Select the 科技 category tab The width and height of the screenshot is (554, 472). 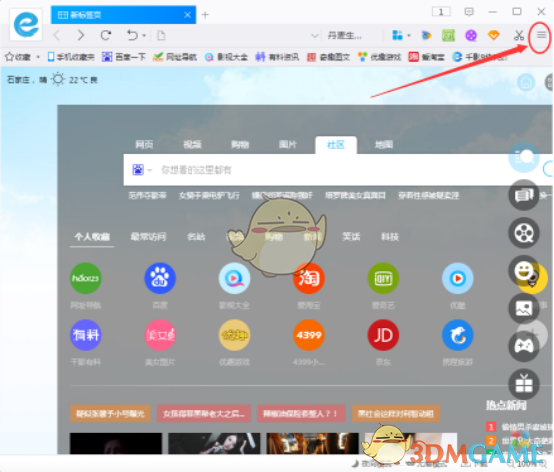tap(390, 237)
